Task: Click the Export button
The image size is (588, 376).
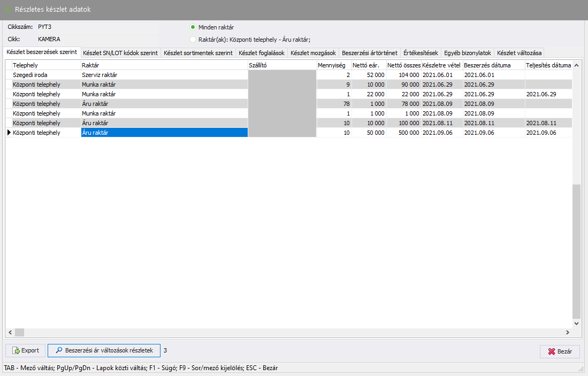Action: (x=25, y=351)
